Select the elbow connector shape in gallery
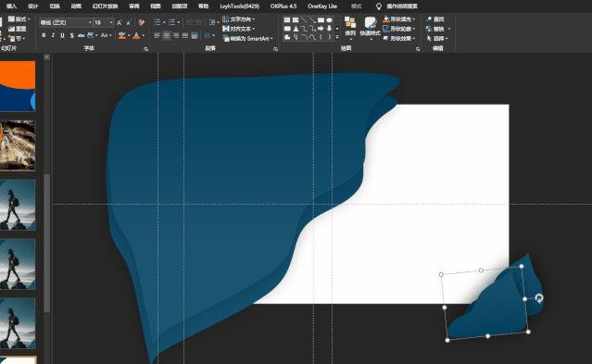Screen dimensions: 592x364 click(x=304, y=29)
